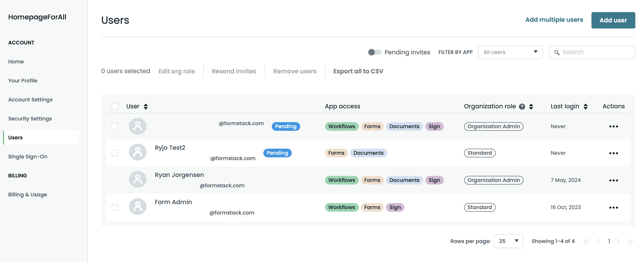Image resolution: width=644 pixels, height=262 pixels.
Task: Go to next page arrow
Action: tap(618, 241)
